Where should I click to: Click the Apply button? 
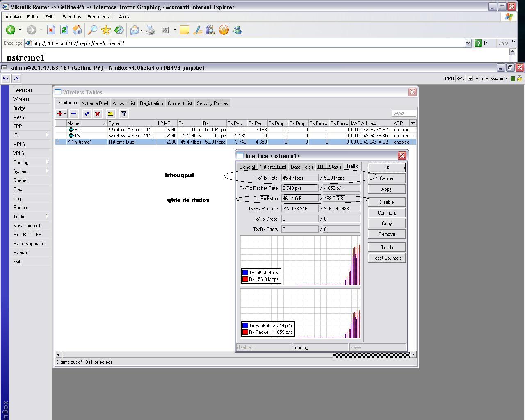386,189
